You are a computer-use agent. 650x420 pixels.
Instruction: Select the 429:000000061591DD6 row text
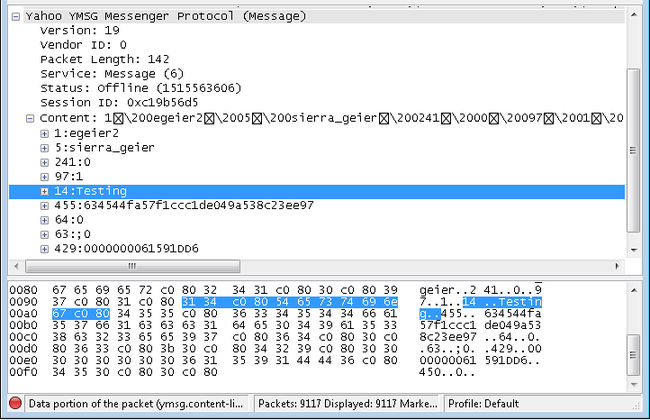point(126,249)
